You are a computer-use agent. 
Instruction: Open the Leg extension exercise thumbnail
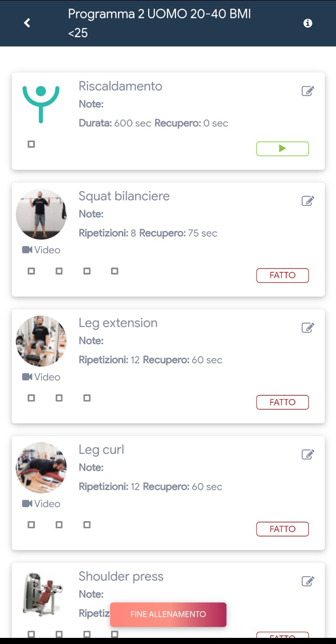click(41, 341)
